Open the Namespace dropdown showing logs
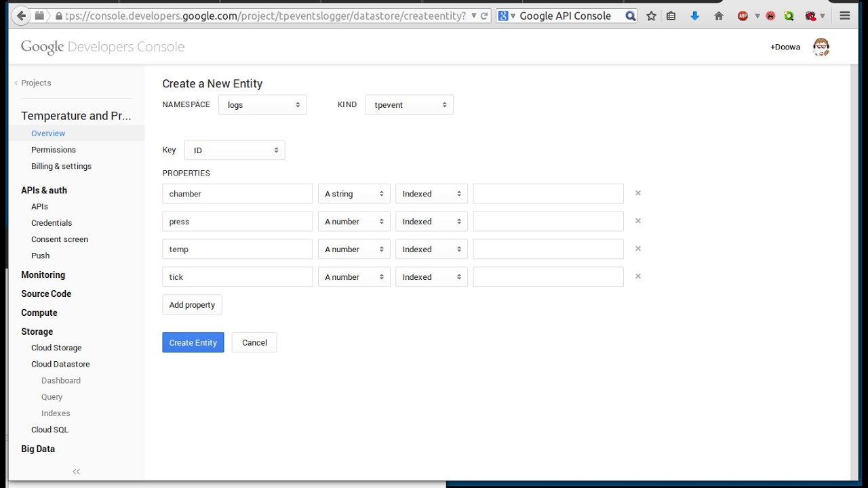The height and width of the screenshot is (488, 868). click(262, 105)
